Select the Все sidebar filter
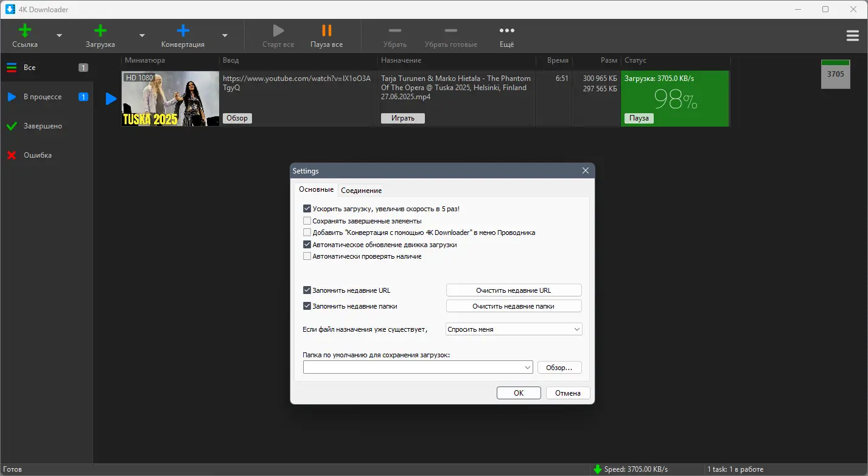The image size is (868, 476). (x=46, y=68)
